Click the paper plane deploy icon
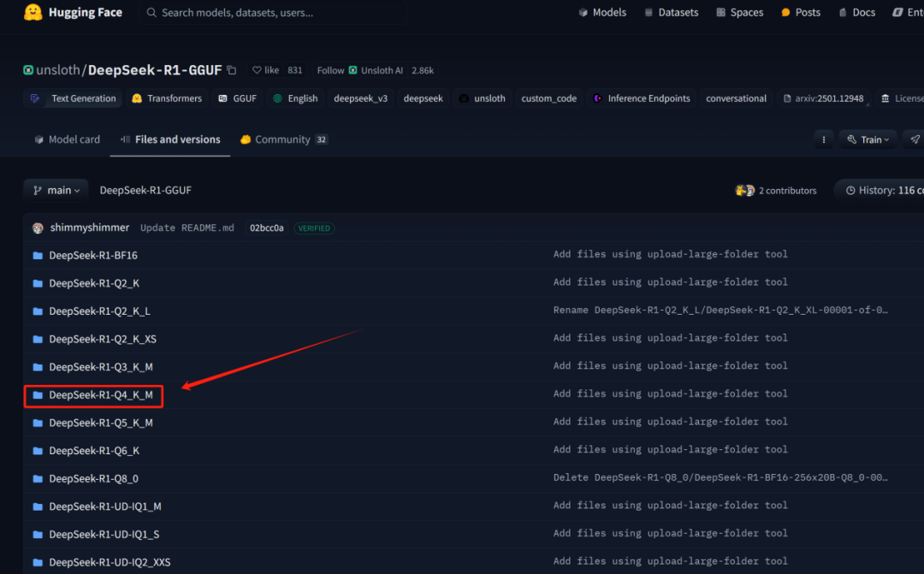 pos(915,139)
